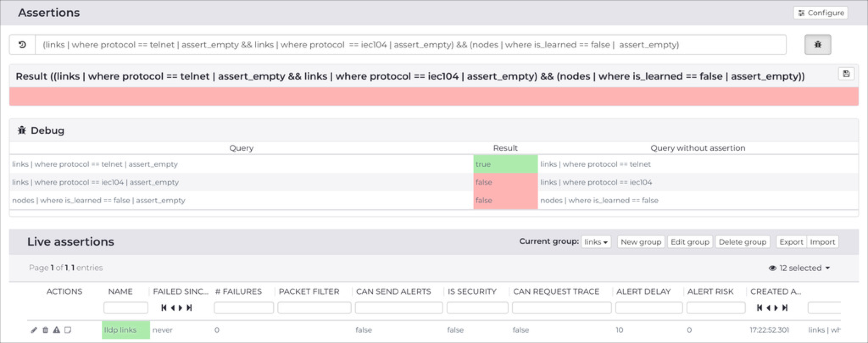Jump to first in FAILED SINCE filter

164,308
